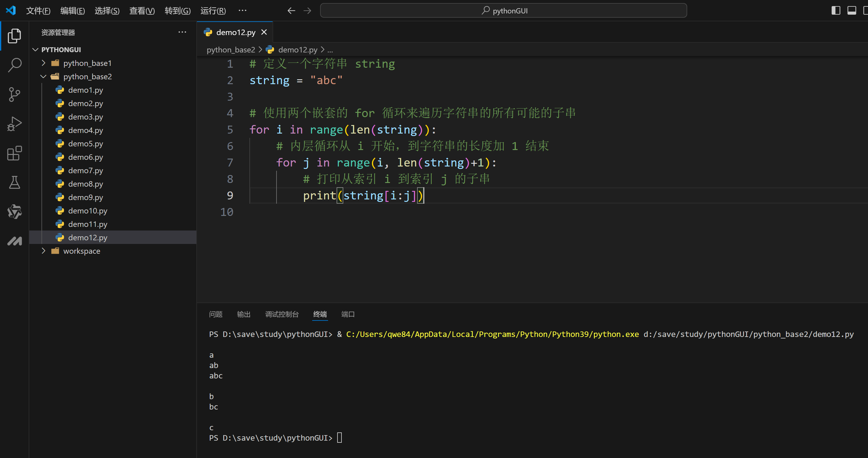Select demo5.py in the Explorer
The width and height of the screenshot is (868, 458).
coord(85,144)
